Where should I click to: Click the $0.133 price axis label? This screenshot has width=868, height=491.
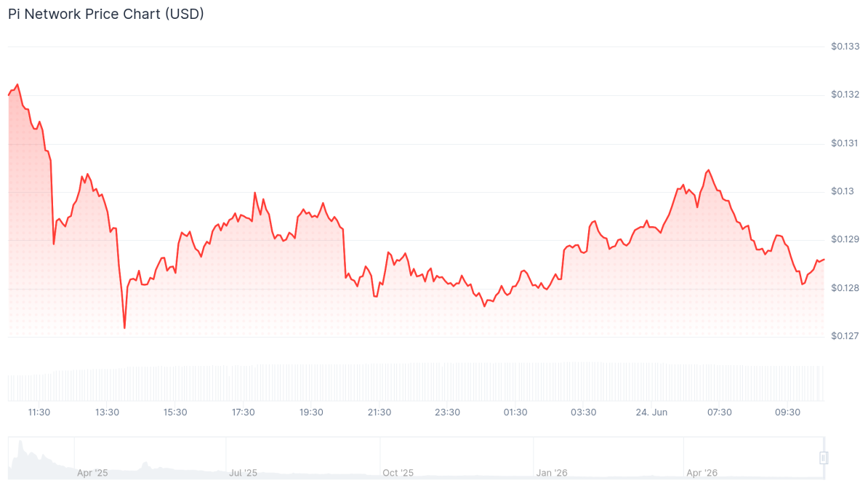coord(845,47)
